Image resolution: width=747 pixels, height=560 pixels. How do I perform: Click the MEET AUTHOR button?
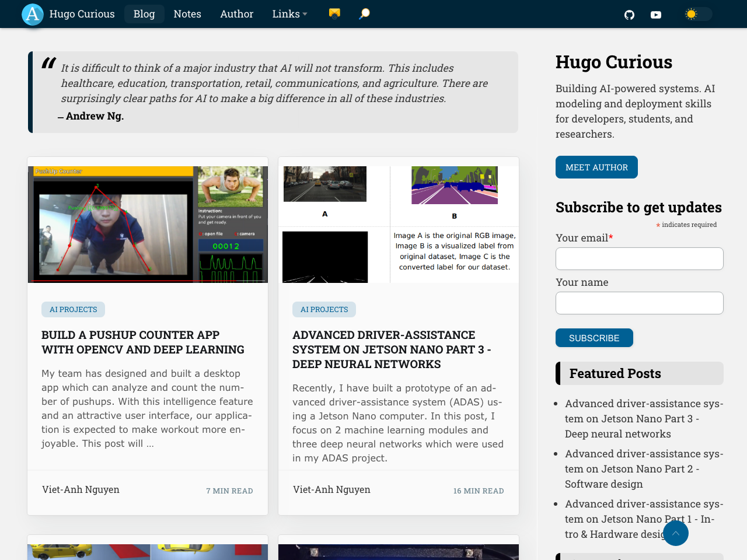pyautogui.click(x=596, y=167)
